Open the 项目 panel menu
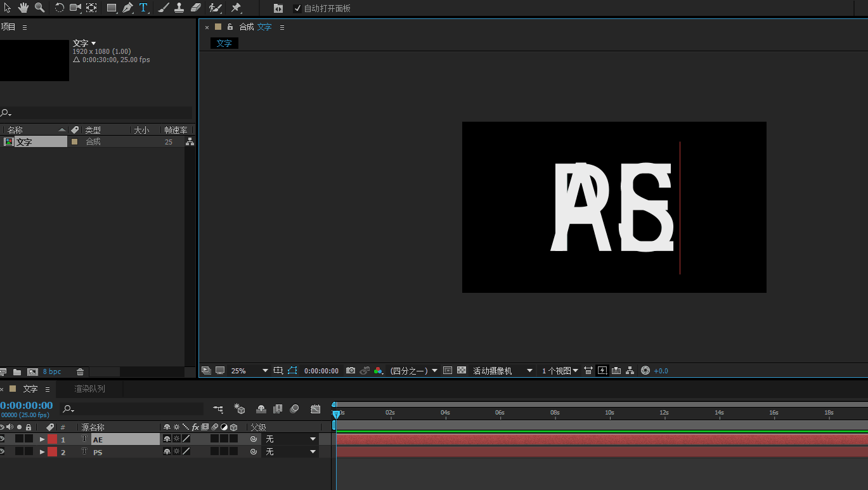The width and height of the screenshot is (868, 490). pos(25,27)
